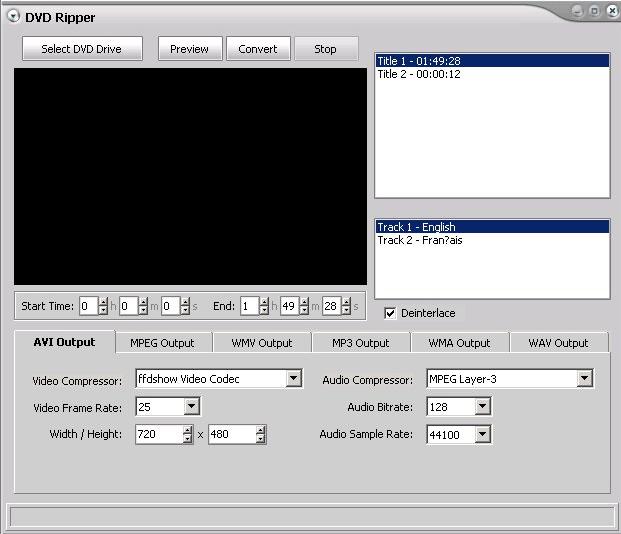The width and height of the screenshot is (621, 534).
Task: Switch to the MP3 Output tab
Action: tap(360, 343)
